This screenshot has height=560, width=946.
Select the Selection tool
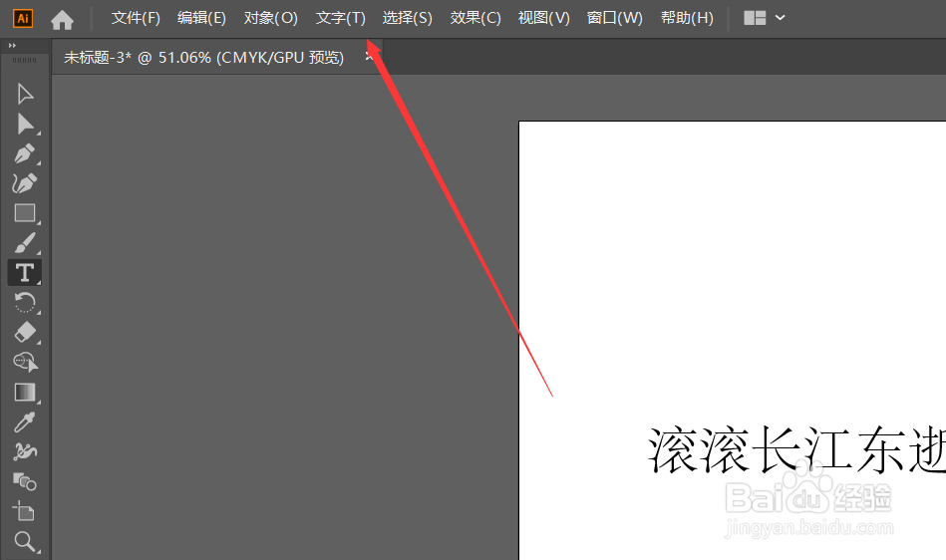click(x=25, y=94)
